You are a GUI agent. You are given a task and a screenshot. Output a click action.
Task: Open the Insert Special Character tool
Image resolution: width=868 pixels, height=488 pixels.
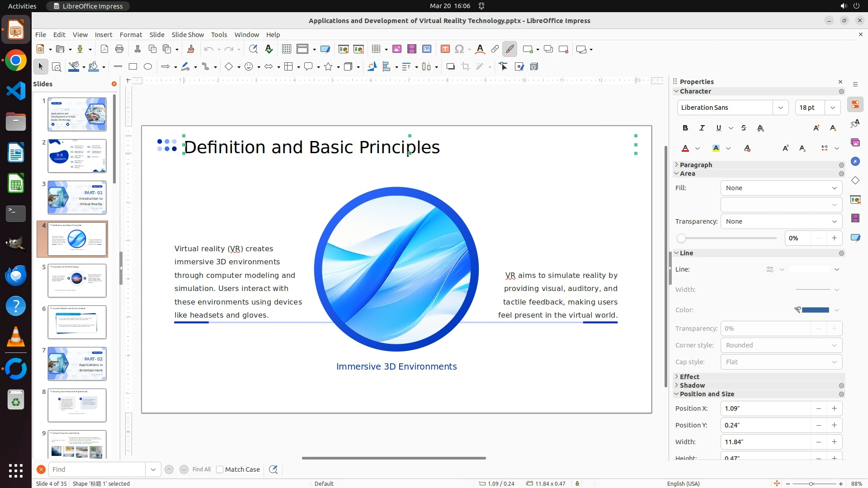(x=459, y=49)
